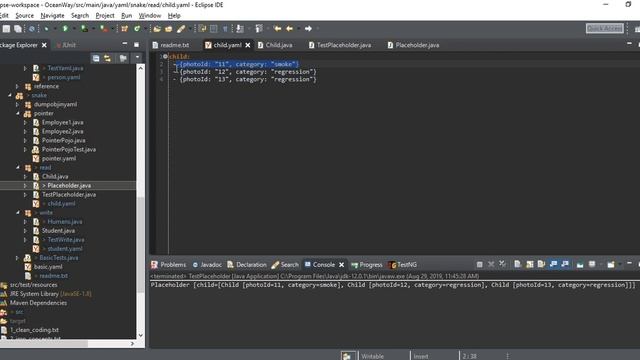Click the Forward navigation white arrow
The width and height of the screenshot is (640, 360).
[308, 29]
